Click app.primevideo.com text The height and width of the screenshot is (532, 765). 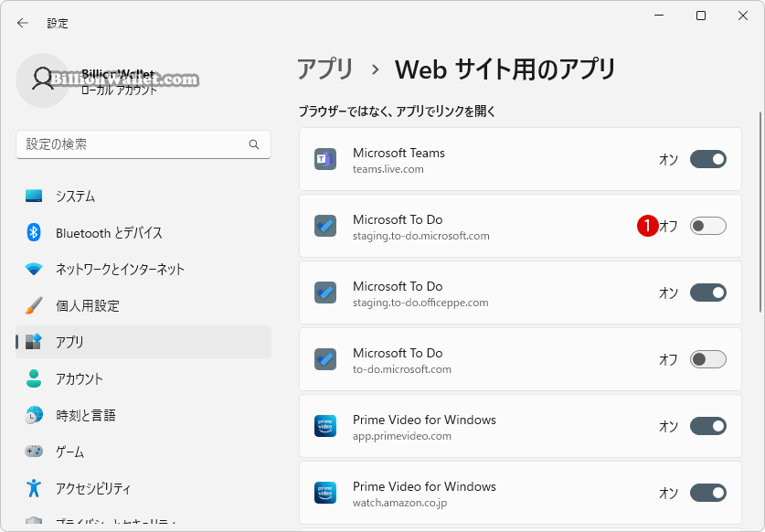[x=402, y=436]
